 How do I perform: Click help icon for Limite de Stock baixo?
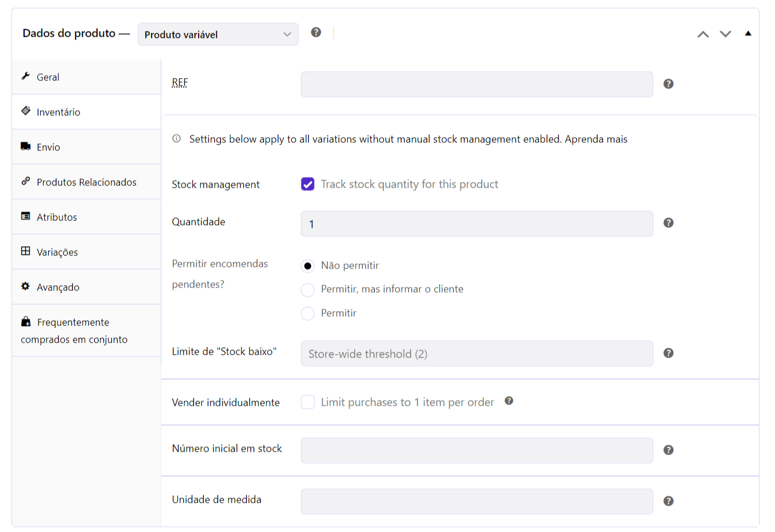click(x=668, y=353)
